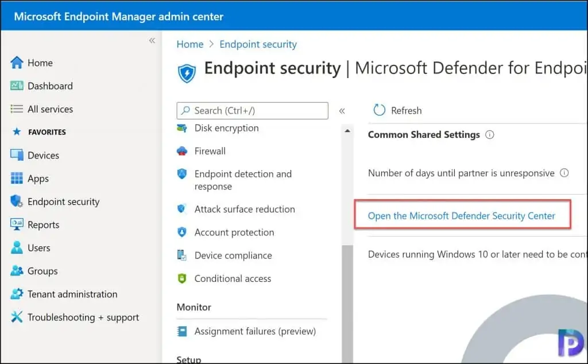Click the Conditional access green shield icon

click(182, 278)
